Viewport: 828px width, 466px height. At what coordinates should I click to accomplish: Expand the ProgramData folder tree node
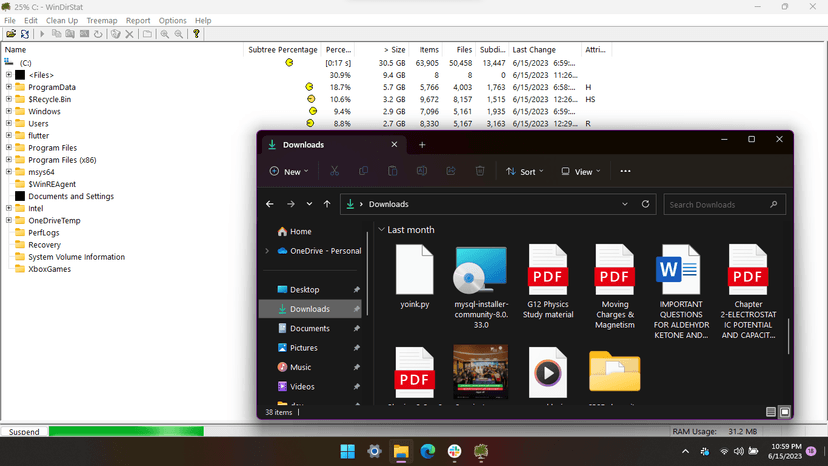pos(9,87)
